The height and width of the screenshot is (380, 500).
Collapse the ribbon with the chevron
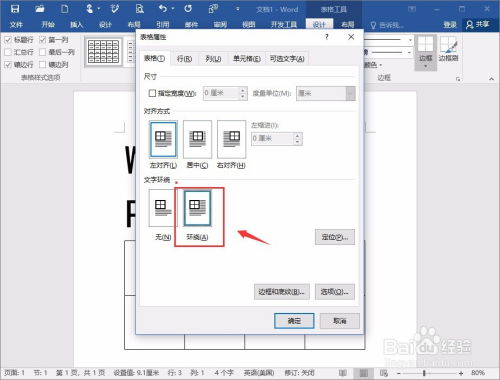click(491, 79)
